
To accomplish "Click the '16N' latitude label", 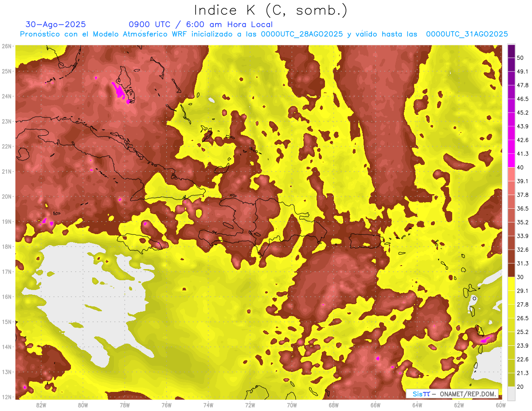I will coord(7,297).
